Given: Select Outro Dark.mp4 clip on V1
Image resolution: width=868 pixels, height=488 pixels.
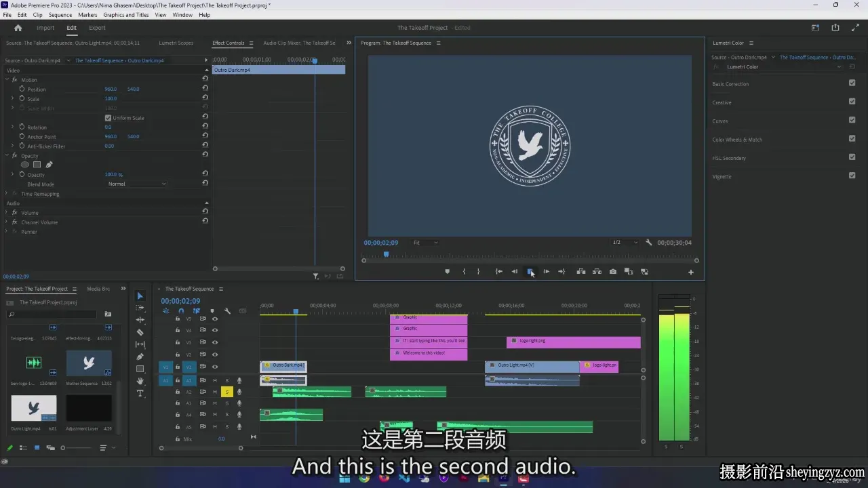Looking at the screenshot, I should (283, 366).
